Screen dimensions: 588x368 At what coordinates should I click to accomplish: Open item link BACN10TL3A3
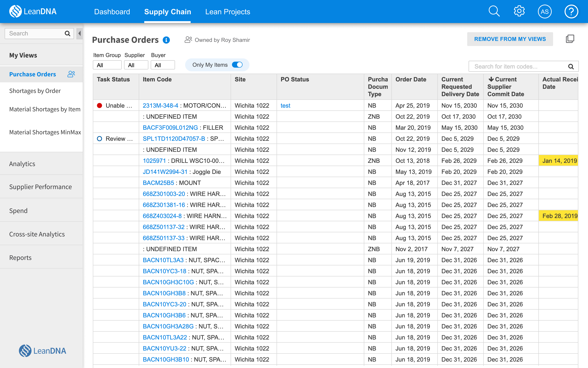coord(163,260)
